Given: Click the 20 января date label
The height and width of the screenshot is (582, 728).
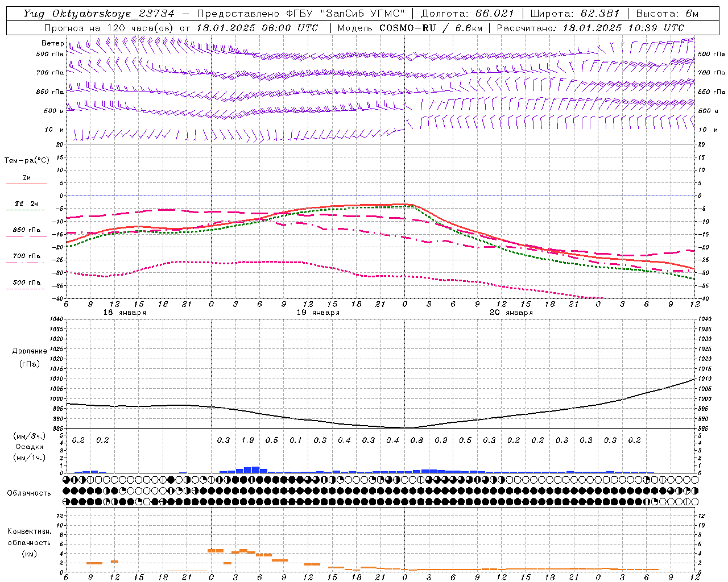Looking at the screenshot, I should tap(511, 313).
